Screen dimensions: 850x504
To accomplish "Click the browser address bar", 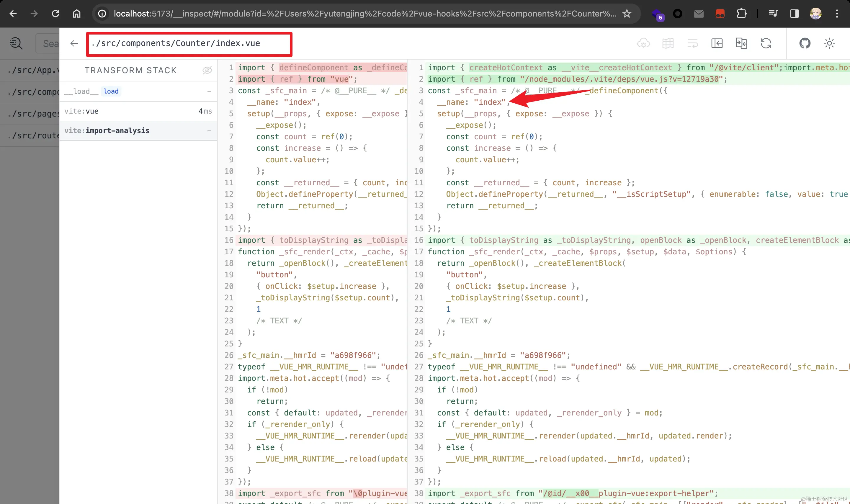I will tap(340, 14).
